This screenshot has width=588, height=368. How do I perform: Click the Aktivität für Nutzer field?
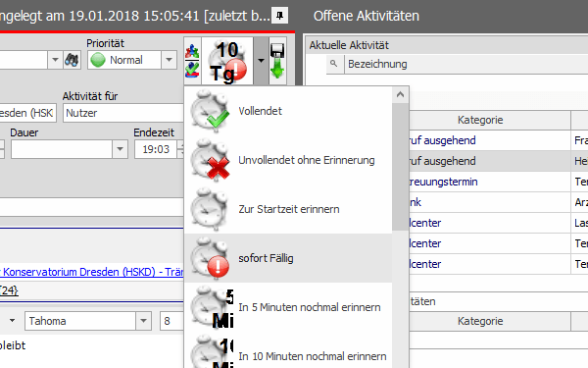[123, 113]
